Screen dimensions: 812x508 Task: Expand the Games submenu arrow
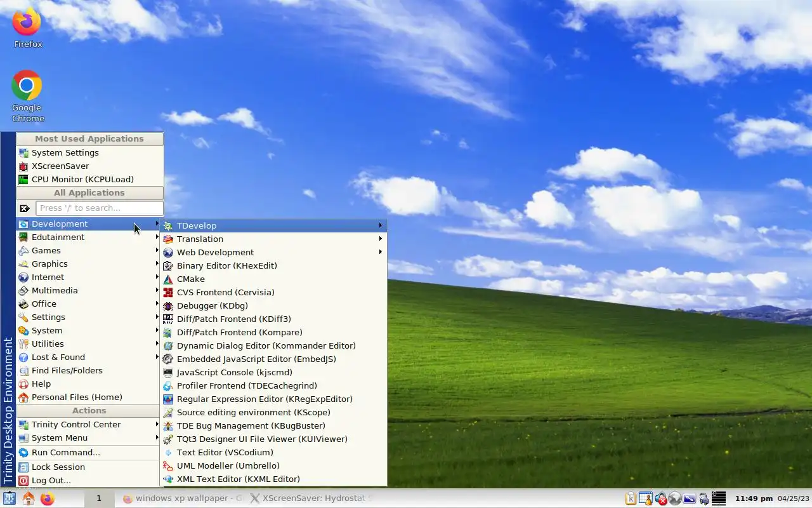point(157,250)
